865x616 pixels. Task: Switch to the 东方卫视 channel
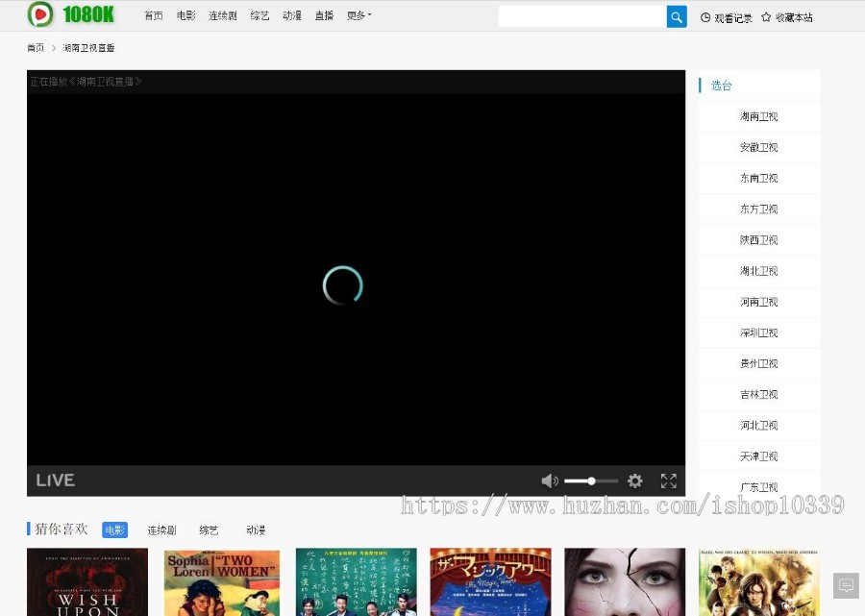[x=758, y=209]
